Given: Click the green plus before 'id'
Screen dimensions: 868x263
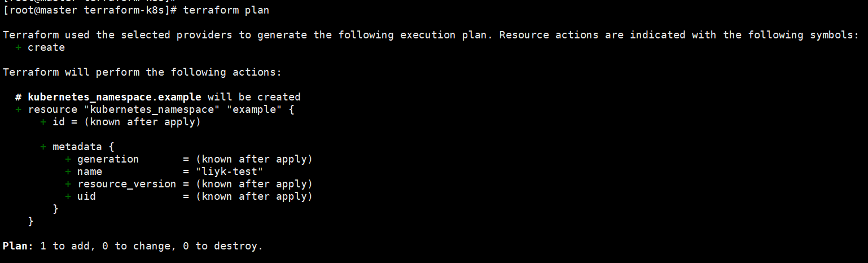Looking at the screenshot, I should pyautogui.click(x=43, y=122).
